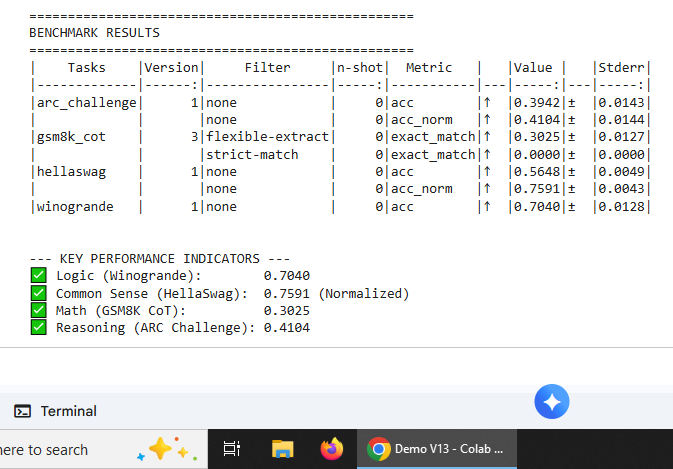The width and height of the screenshot is (673, 469).
Task: Click the 'n-shot' column header
Action: pyautogui.click(x=360, y=68)
